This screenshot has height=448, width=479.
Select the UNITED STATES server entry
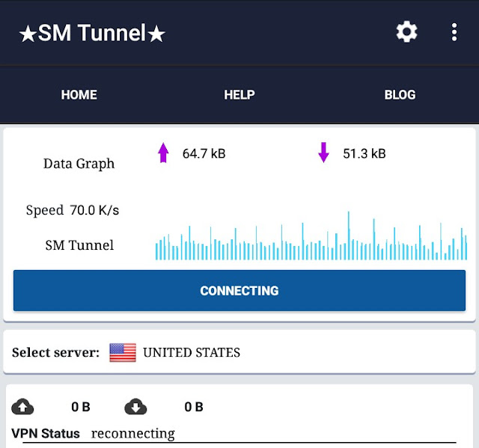point(192,352)
